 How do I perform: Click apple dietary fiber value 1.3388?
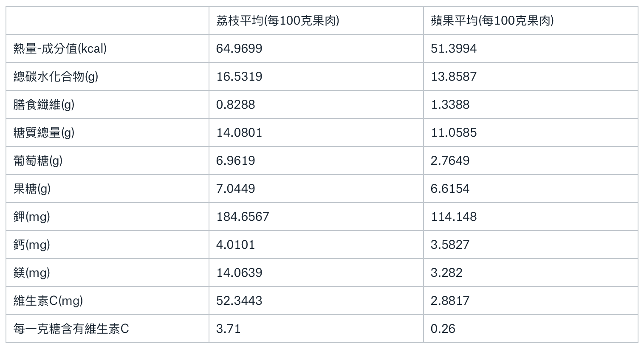(x=450, y=104)
